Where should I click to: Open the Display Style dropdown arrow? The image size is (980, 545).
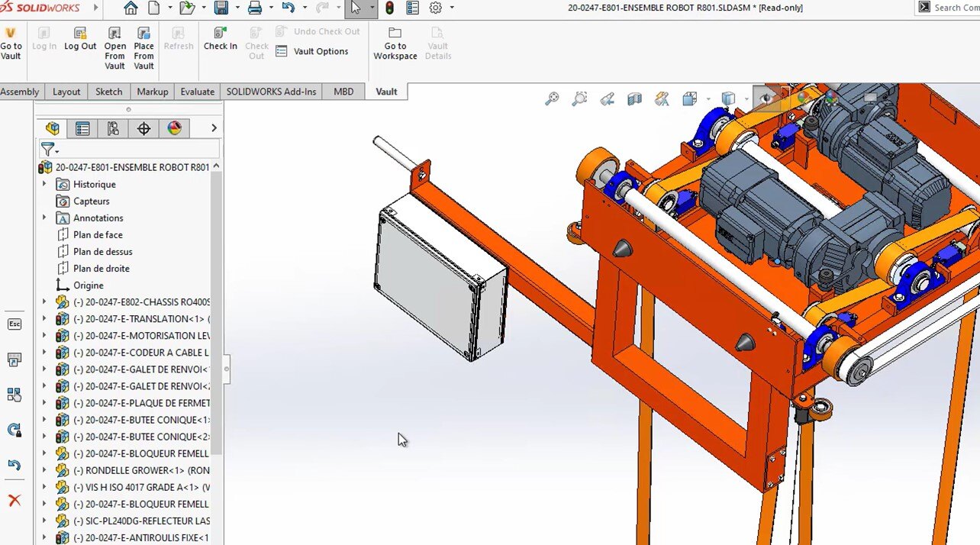click(x=746, y=99)
